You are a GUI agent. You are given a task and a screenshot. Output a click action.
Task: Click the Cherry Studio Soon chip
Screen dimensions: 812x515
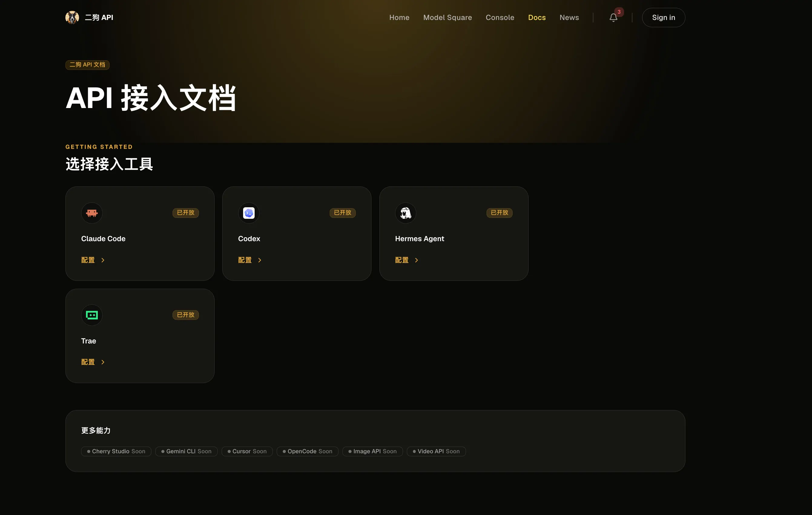tap(116, 451)
